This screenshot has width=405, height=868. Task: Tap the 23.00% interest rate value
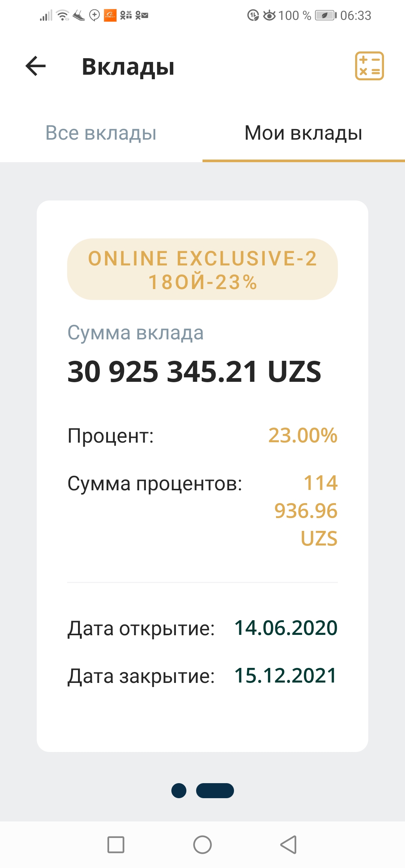pos(303,436)
